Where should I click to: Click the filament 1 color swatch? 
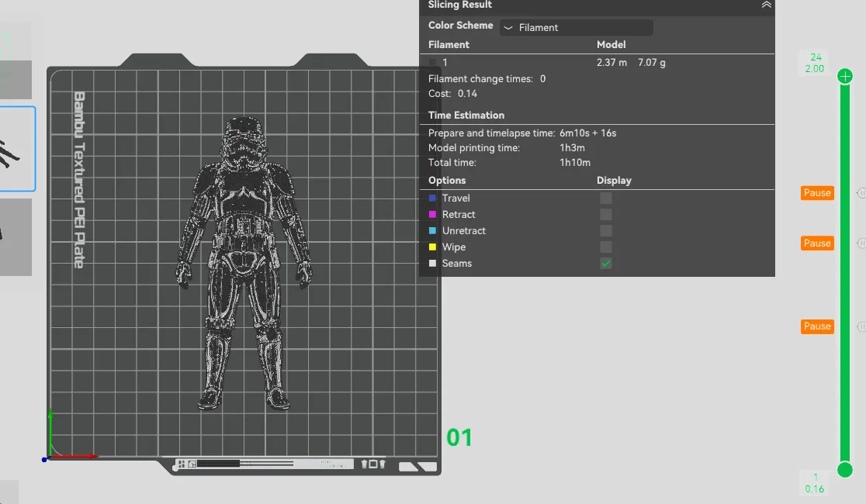[x=432, y=63]
